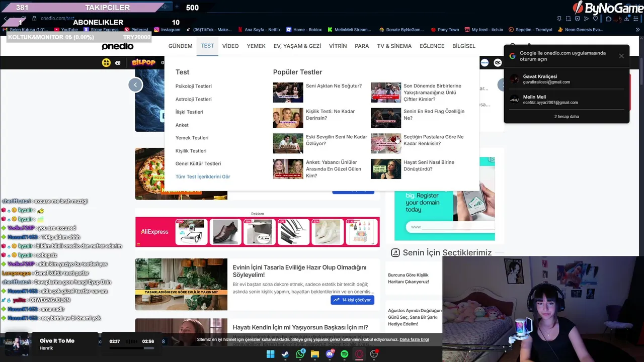
Task: Open Opera easy setup sliders icon
Action: pyautogui.click(x=636, y=19)
